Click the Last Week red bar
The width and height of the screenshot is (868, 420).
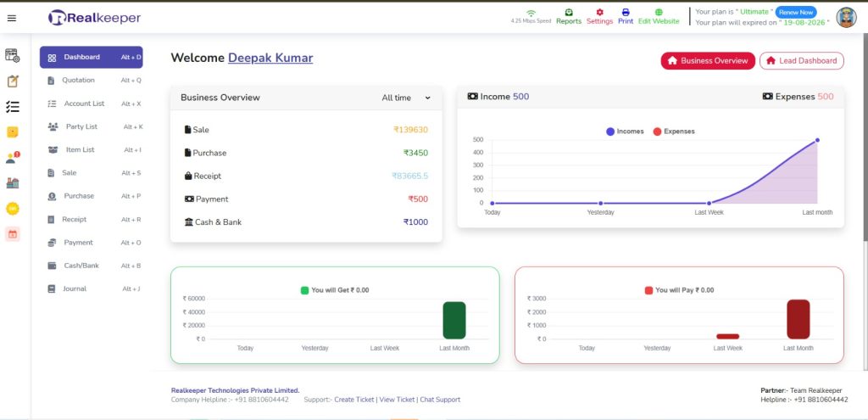[728, 336]
